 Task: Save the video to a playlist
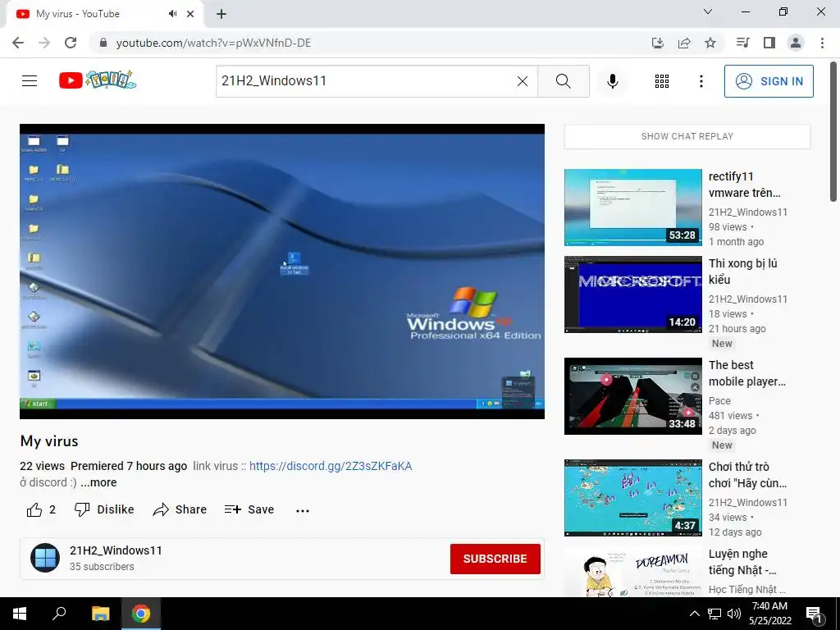click(249, 509)
